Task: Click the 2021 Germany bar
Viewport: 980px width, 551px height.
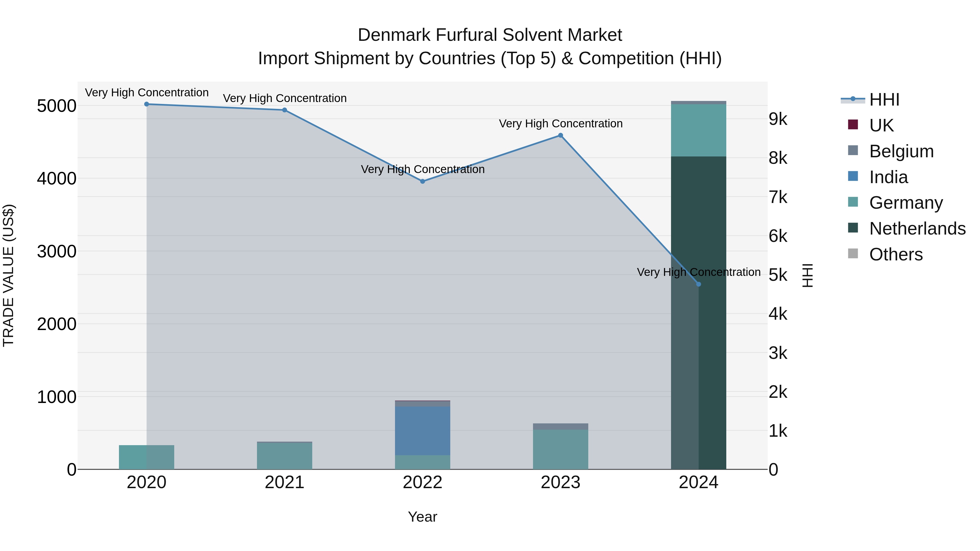Action: (x=284, y=456)
